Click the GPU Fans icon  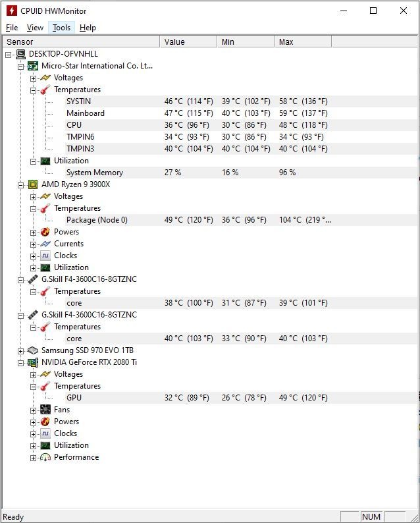point(45,410)
